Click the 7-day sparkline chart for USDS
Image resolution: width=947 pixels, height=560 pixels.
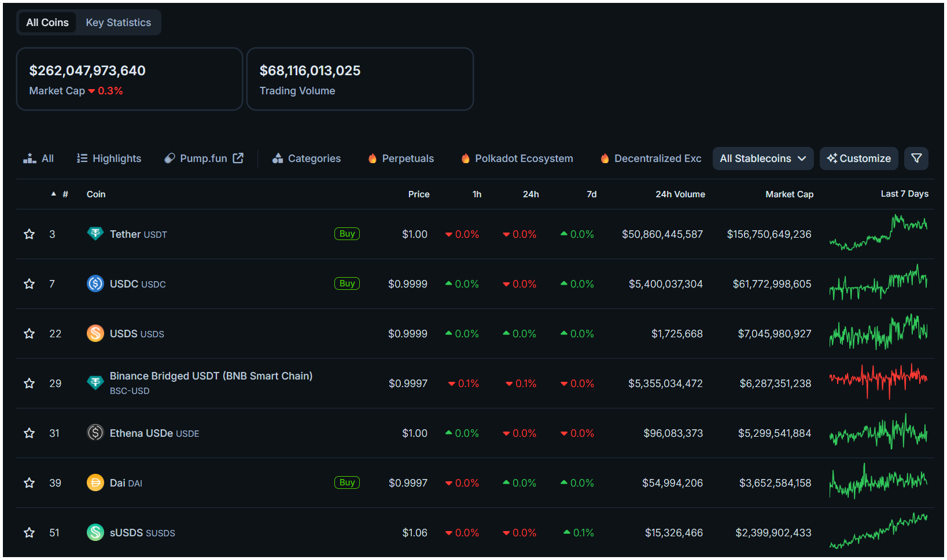click(x=878, y=333)
